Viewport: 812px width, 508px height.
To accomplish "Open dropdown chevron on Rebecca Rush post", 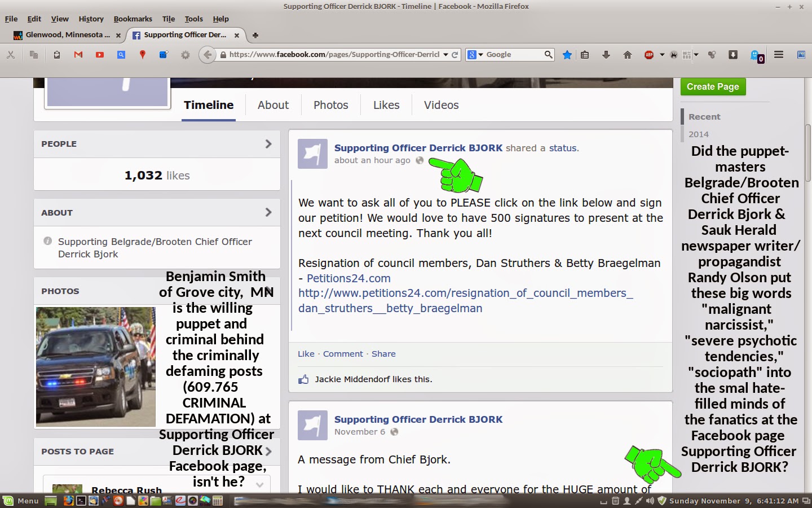I will coord(259,485).
